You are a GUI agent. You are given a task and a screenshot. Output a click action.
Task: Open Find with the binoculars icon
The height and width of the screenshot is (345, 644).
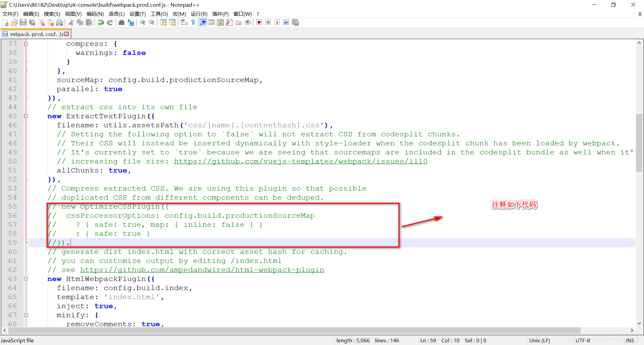pyautogui.click(x=121, y=22)
